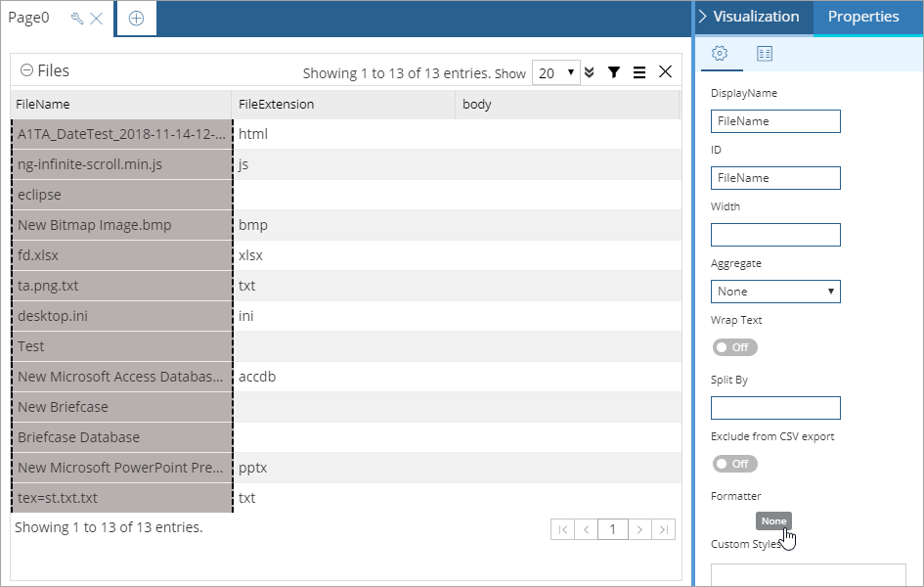Viewport: 924px width, 587px height.
Task: Open the wrench settings icon on Page0 tab
Action: pos(67,17)
